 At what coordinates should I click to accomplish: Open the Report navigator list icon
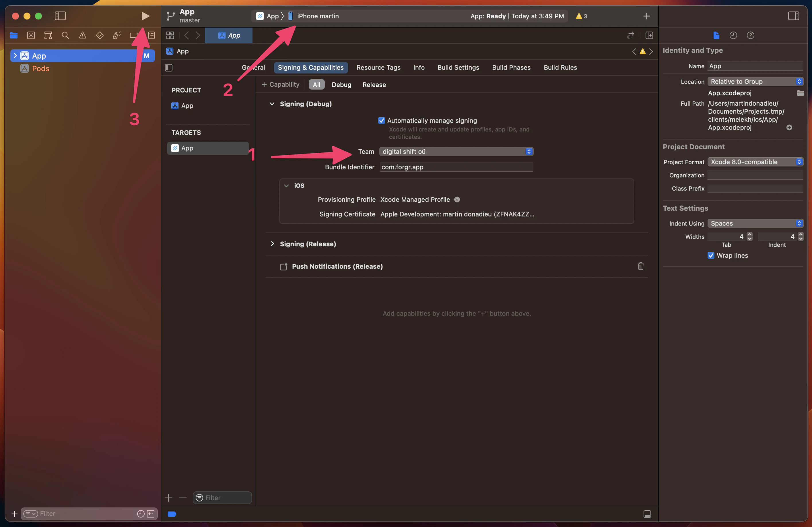point(151,35)
